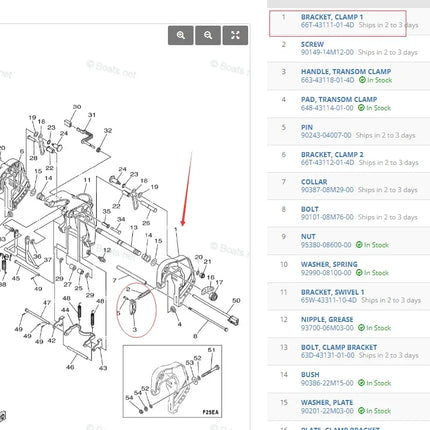Click In Stock checkmark for HANDLE, TRANSOM CLAMP
The height and width of the screenshot is (430, 430).
pos(362,80)
